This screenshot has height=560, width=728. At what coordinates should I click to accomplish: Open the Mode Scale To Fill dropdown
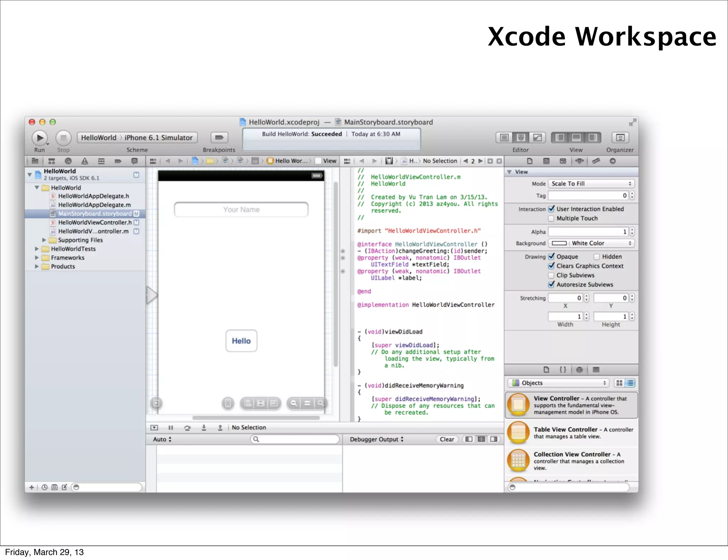tap(591, 184)
